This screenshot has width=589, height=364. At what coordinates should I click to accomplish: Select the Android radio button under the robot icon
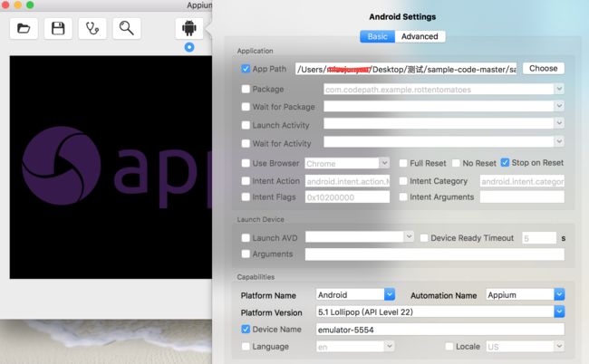[189, 47]
